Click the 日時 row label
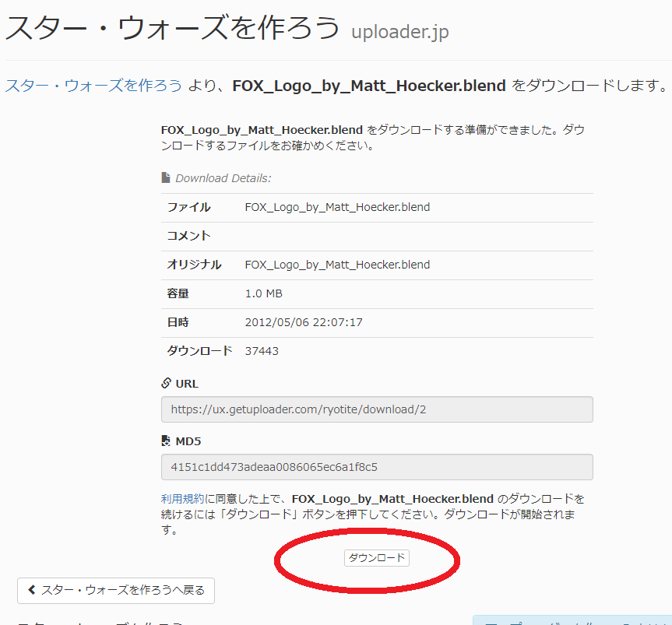 (178, 322)
